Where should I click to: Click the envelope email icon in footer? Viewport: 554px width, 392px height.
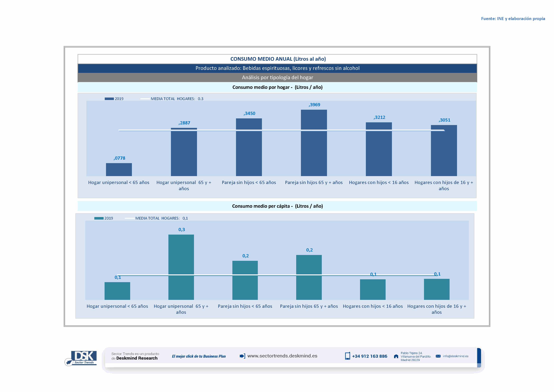click(438, 356)
